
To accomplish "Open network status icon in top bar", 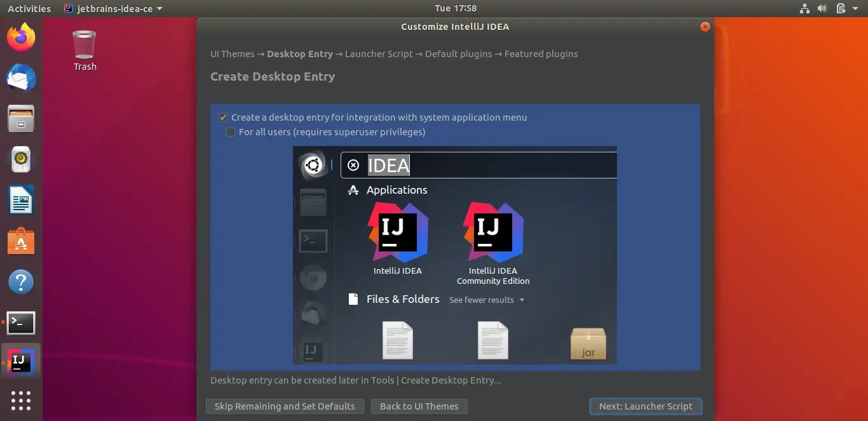I will [804, 8].
